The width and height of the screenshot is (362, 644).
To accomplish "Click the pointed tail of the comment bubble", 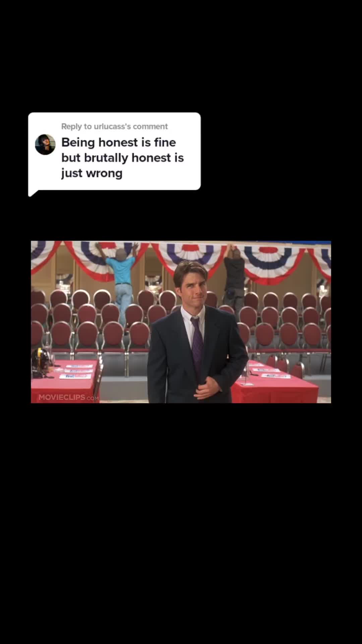I will coord(33,193).
